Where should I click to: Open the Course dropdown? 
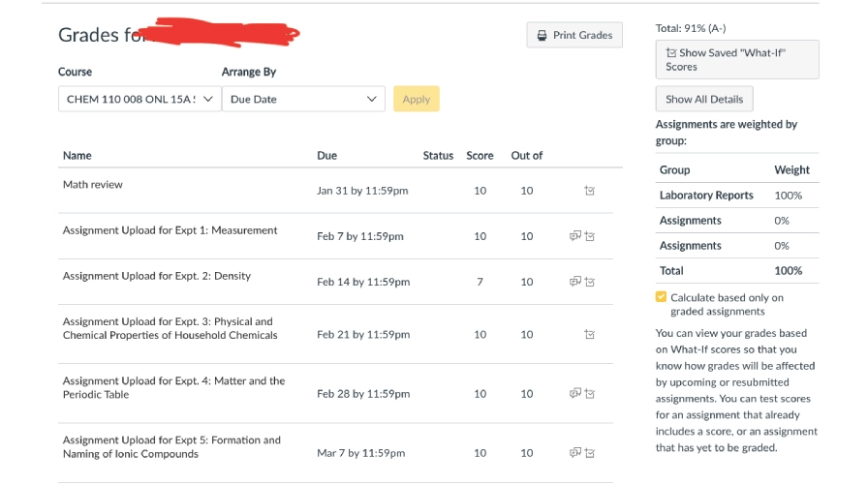click(139, 99)
